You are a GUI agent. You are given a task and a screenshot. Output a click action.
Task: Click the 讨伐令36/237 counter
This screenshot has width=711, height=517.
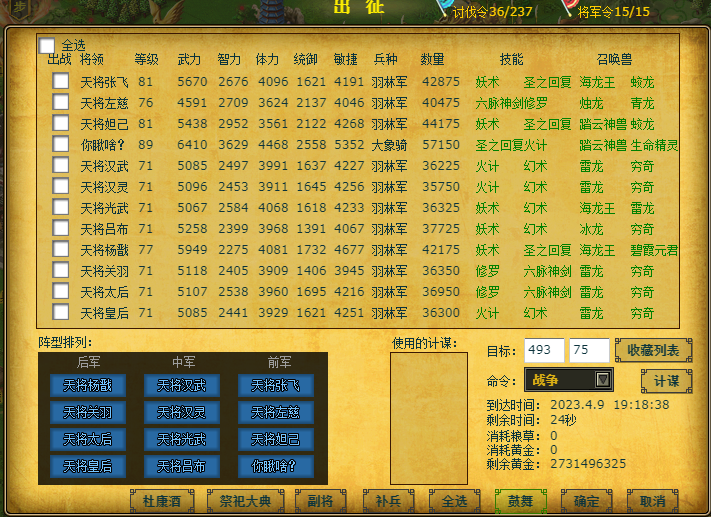[x=492, y=12]
